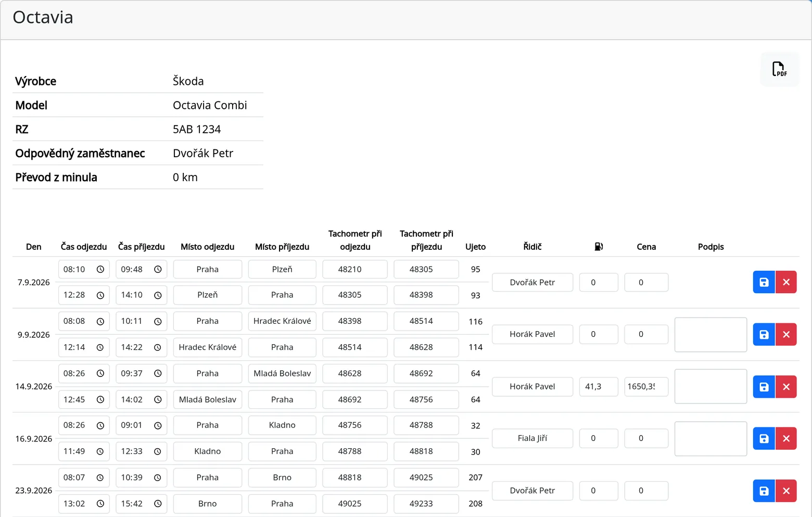The width and height of the screenshot is (812, 517).
Task: Delete the 16.9.2026 trip entry
Action: tap(786, 438)
